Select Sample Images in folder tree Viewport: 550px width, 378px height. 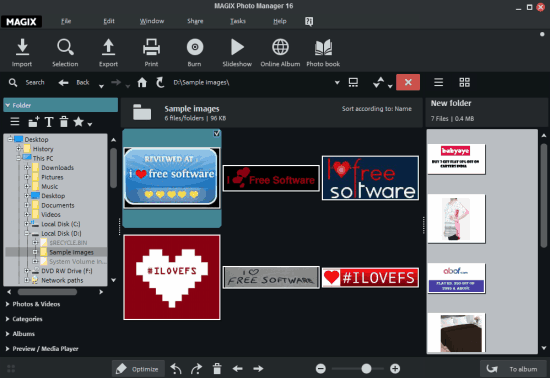[x=71, y=252]
